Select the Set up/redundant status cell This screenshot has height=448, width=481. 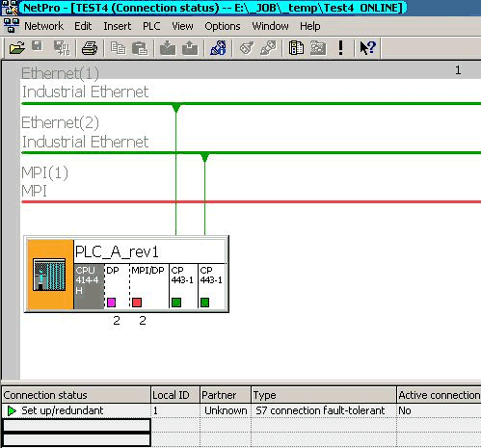(x=76, y=410)
